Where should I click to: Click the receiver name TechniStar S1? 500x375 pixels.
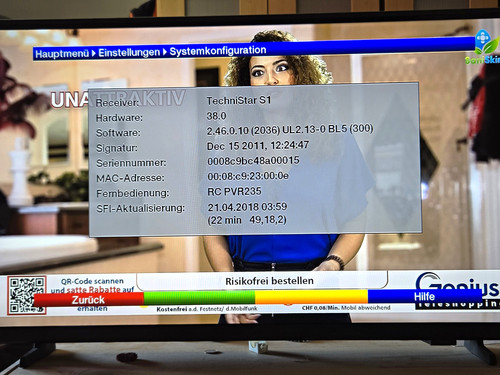click(239, 100)
